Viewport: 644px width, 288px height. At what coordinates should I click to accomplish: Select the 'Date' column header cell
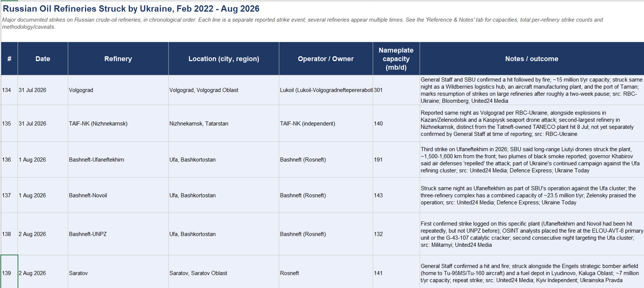[43, 59]
